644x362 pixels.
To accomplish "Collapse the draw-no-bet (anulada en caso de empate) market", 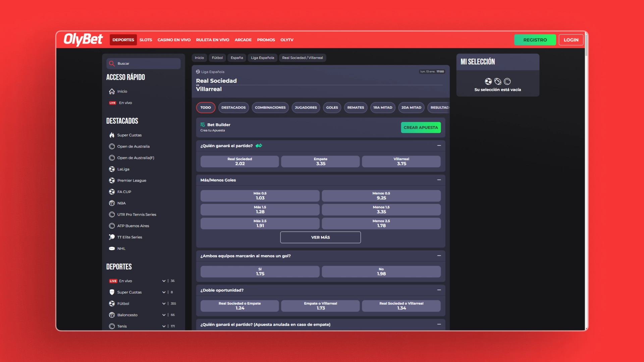I will pos(439,324).
